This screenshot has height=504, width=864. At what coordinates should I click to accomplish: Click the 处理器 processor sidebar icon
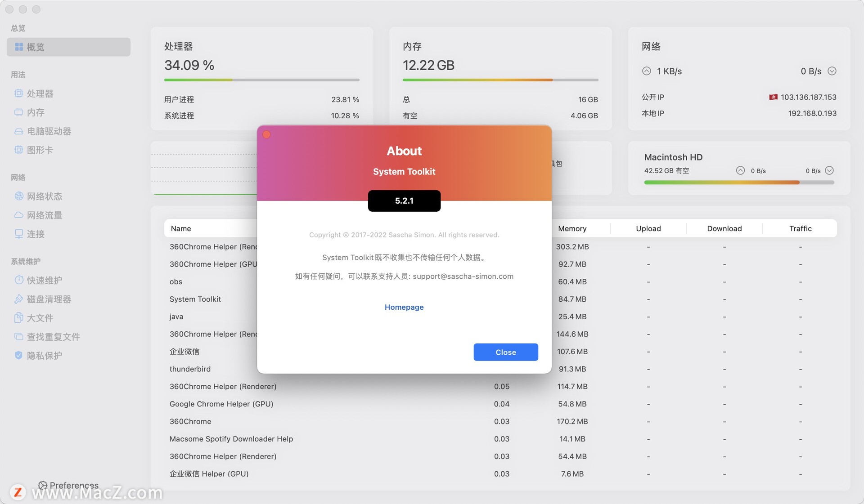[x=18, y=94]
